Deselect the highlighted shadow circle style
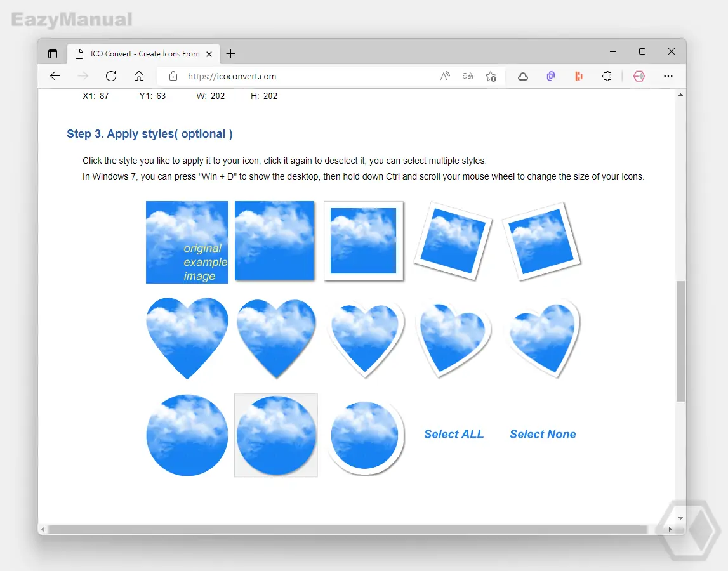 (276, 435)
